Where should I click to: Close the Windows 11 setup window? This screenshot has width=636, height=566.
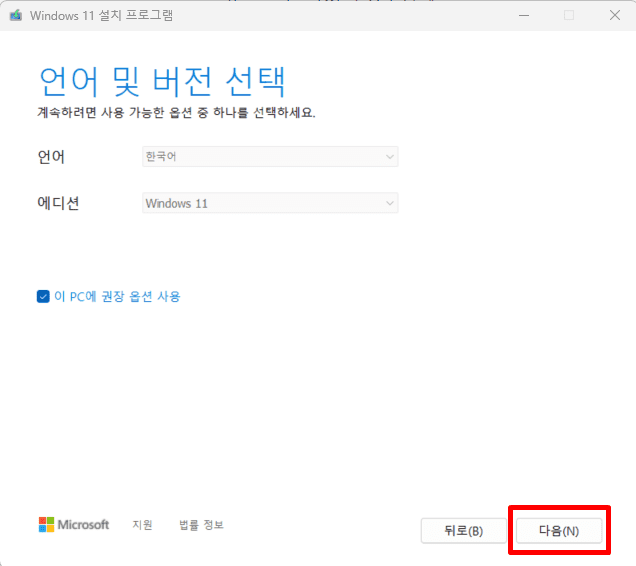pyautogui.click(x=615, y=15)
